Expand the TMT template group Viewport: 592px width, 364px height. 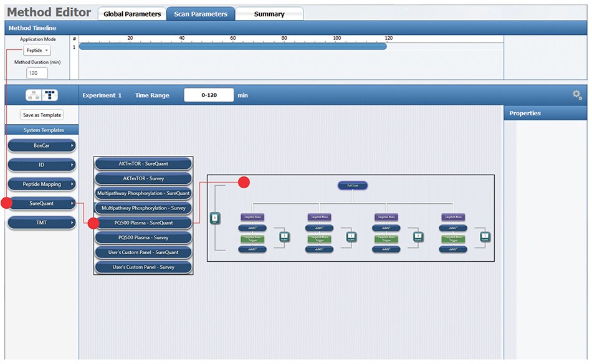(42, 223)
